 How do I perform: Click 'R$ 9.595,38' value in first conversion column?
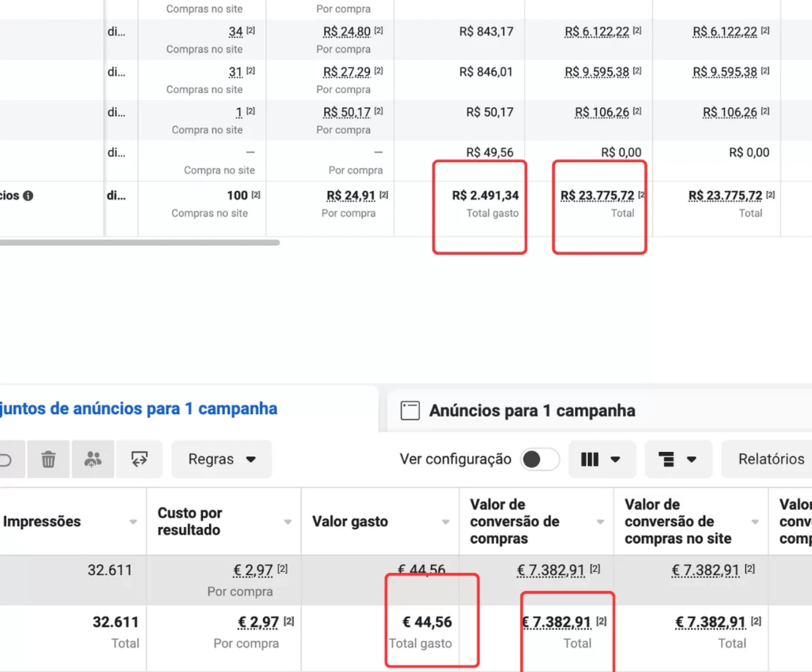597,72
